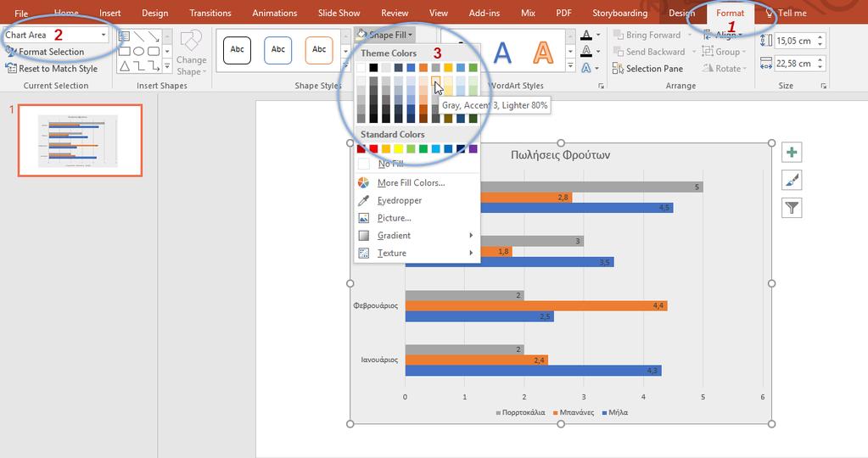Image resolution: width=868 pixels, height=458 pixels.
Task: Switch to the Slide Show tab
Action: 339,14
